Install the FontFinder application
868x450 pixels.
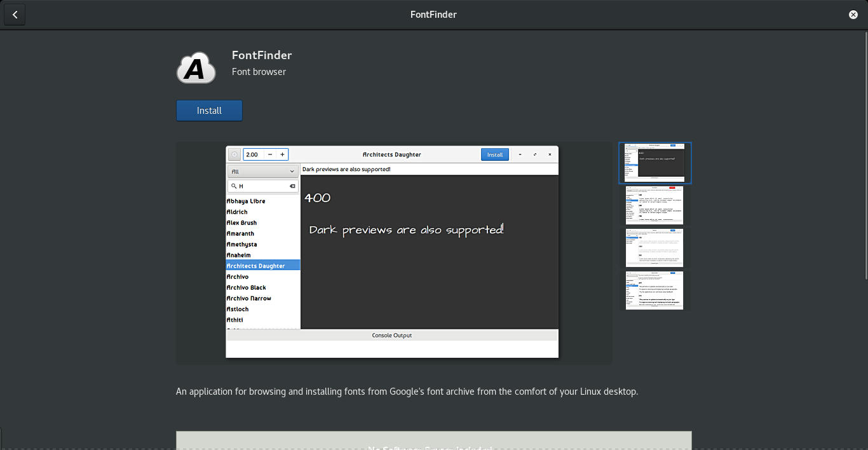[x=209, y=111]
